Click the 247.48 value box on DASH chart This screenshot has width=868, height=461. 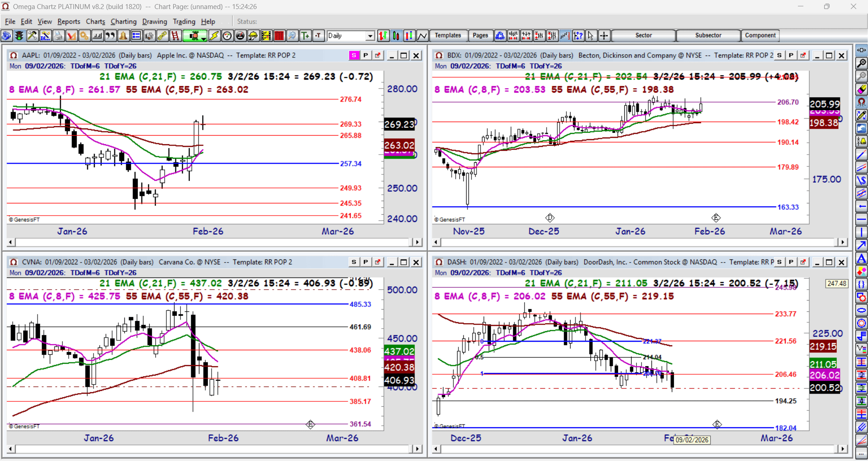[x=837, y=284]
